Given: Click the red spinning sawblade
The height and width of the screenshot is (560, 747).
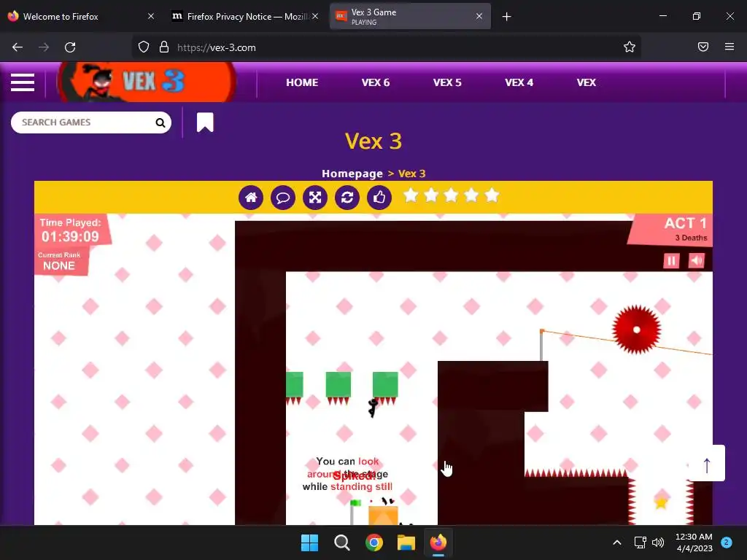Looking at the screenshot, I should (x=636, y=330).
